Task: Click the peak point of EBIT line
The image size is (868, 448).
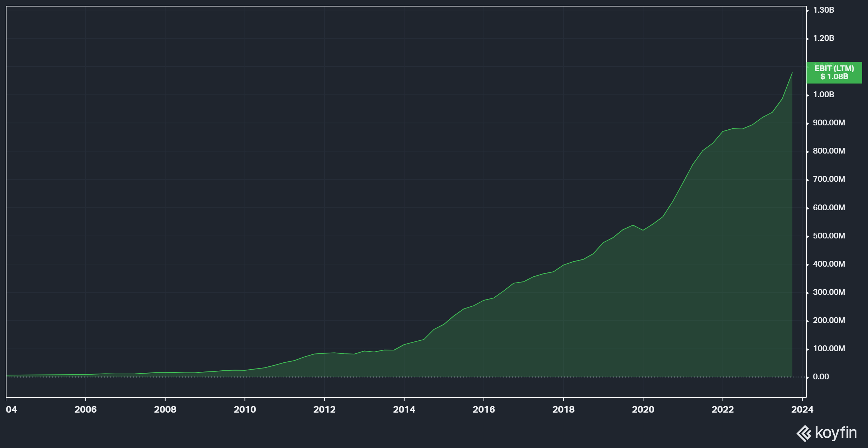Action: 792,73
